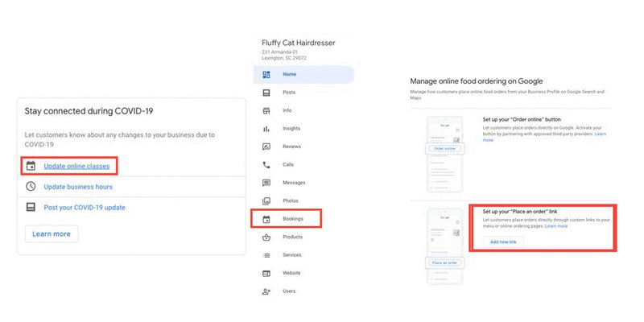Open the Home menu item
This screenshot has width=644, height=322.
click(x=303, y=74)
